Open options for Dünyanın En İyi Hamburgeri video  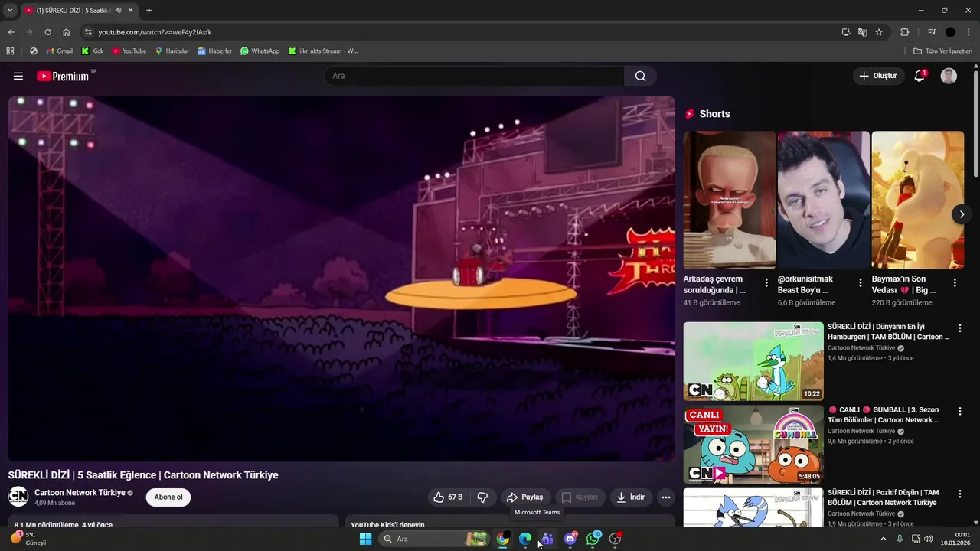(x=960, y=328)
